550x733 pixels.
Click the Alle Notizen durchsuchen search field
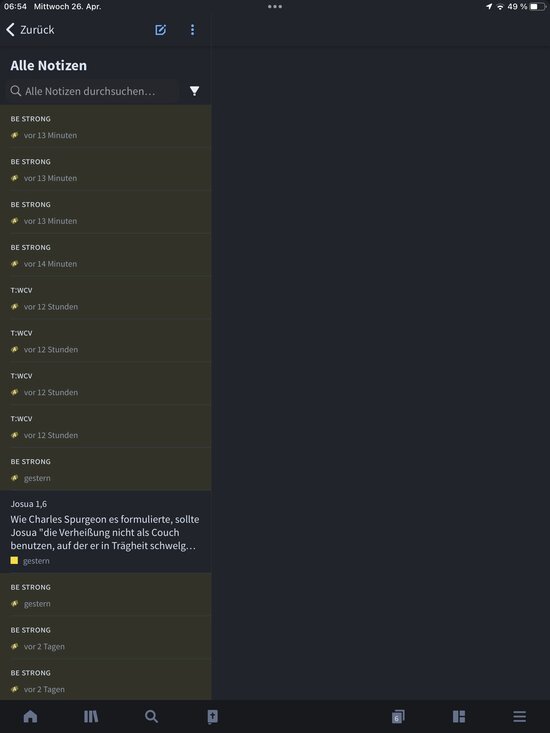pyautogui.click(x=93, y=91)
